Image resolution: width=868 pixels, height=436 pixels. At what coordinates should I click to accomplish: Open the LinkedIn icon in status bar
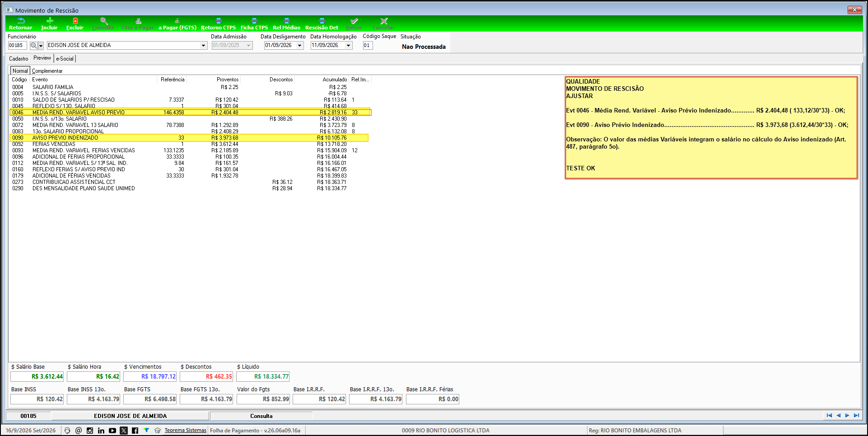tap(101, 431)
